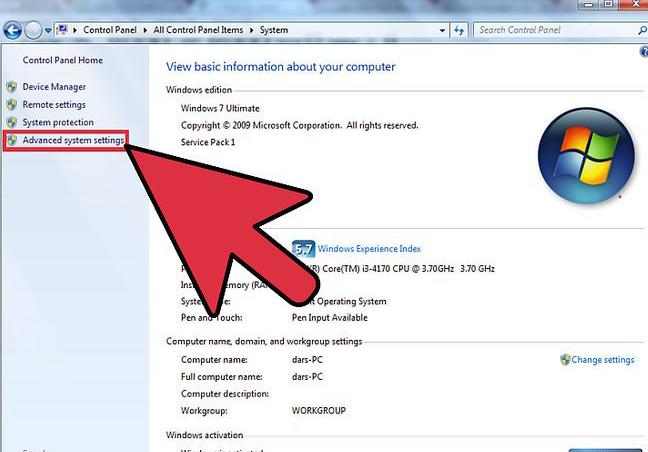The height and width of the screenshot is (452, 648).
Task: Select System in the address breadcrumb
Action: point(274,30)
